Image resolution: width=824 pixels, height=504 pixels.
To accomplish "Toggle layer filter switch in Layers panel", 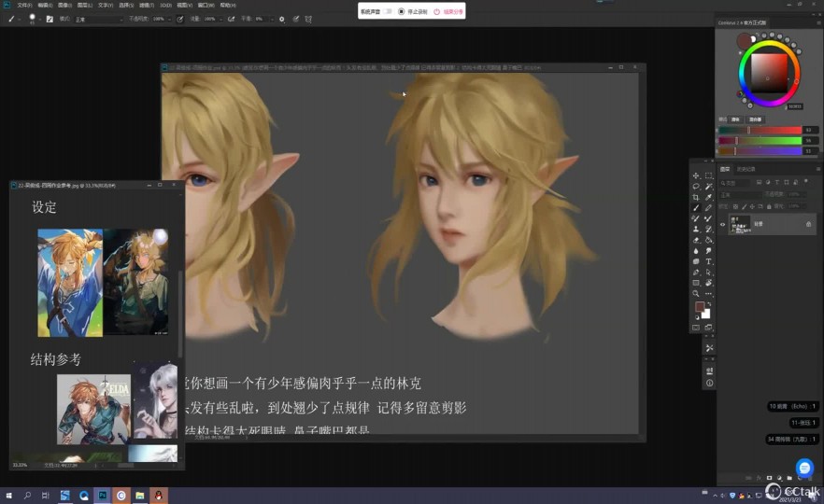I will [x=805, y=182].
